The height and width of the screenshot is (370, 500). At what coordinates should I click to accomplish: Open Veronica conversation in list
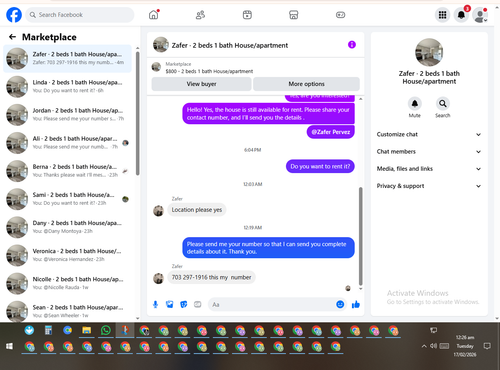(x=67, y=255)
